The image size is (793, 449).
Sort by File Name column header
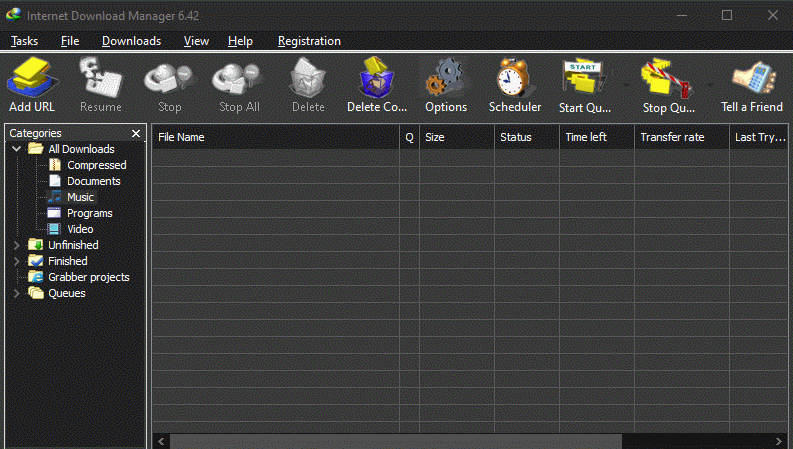click(276, 137)
